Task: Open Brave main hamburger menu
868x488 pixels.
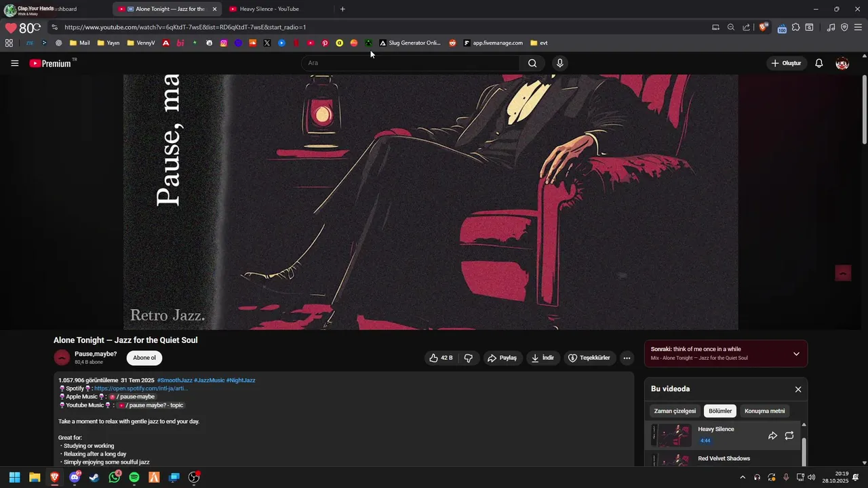Action: click(x=858, y=27)
